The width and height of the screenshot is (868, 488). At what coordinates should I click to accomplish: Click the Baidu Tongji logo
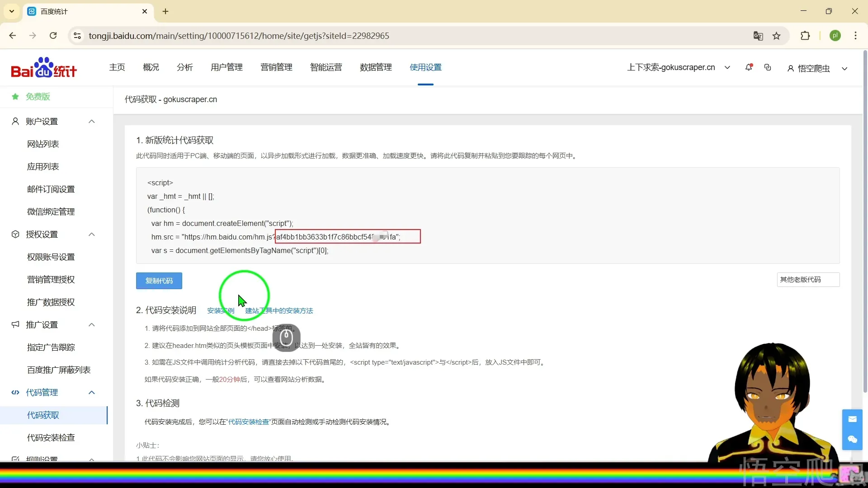point(44,68)
